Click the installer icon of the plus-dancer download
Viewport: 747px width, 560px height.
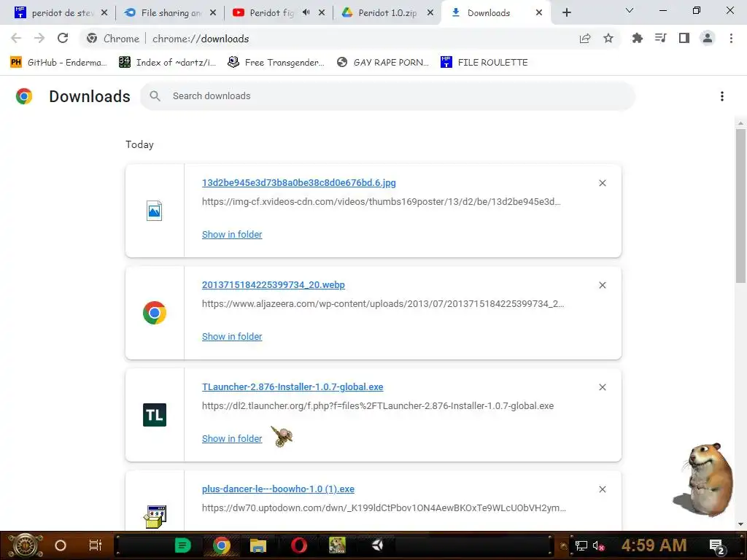coord(155,517)
